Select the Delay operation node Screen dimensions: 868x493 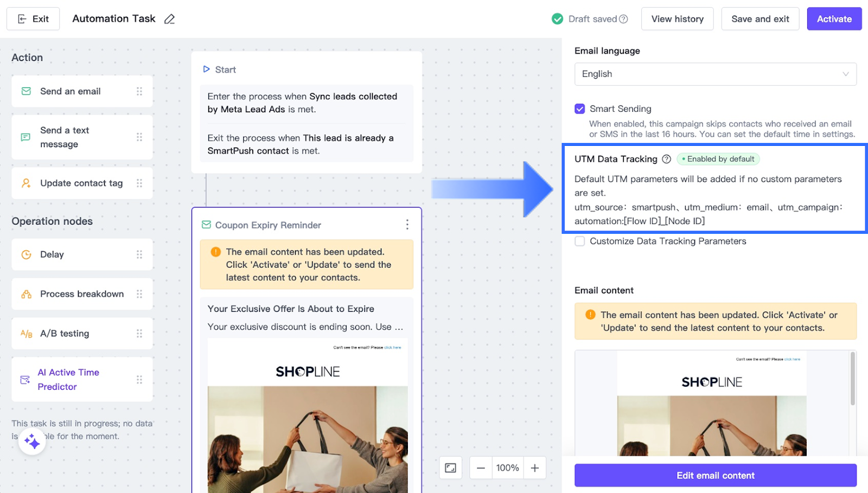coord(81,254)
